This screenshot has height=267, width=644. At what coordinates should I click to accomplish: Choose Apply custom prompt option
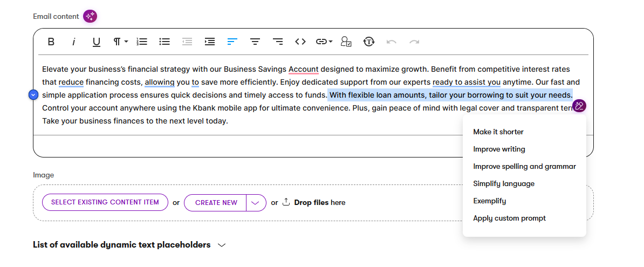[x=509, y=218]
